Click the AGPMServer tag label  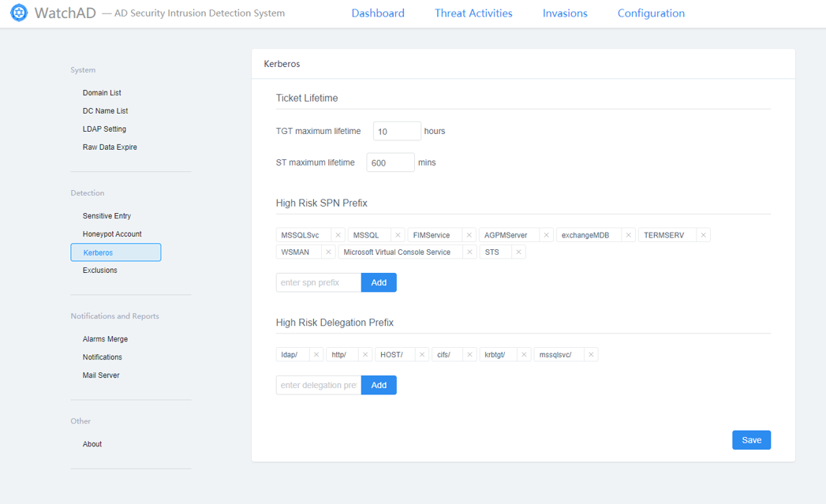(506, 235)
